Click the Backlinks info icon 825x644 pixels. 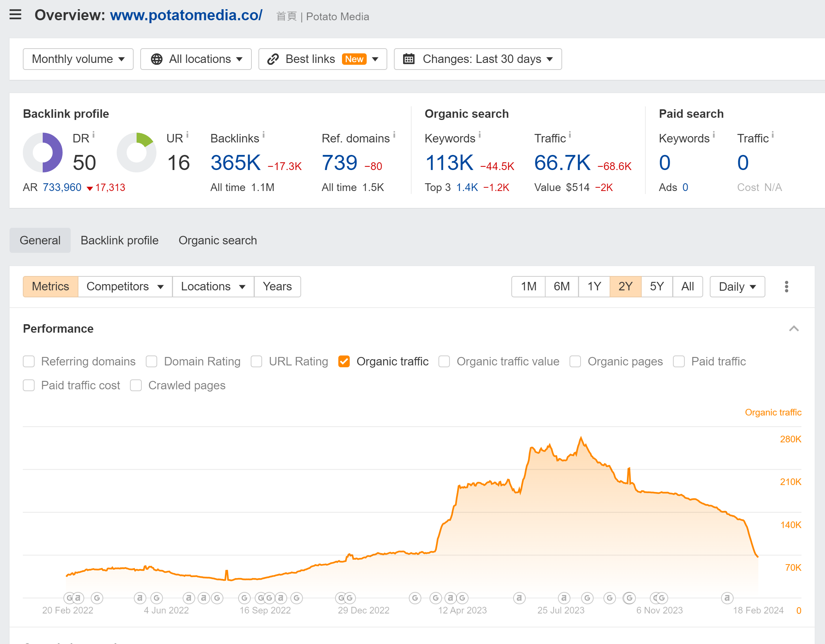coord(264,134)
